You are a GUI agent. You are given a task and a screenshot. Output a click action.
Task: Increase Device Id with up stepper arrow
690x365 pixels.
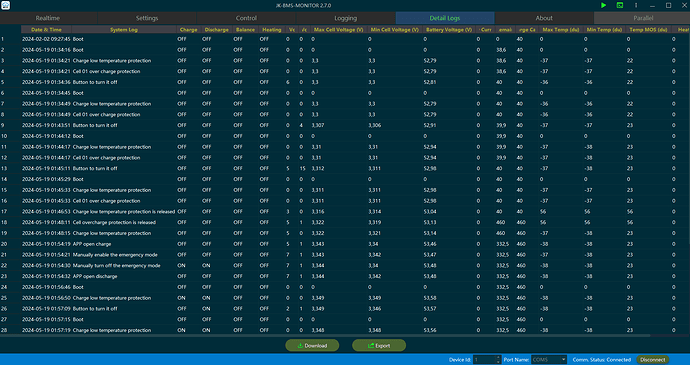coord(499,358)
